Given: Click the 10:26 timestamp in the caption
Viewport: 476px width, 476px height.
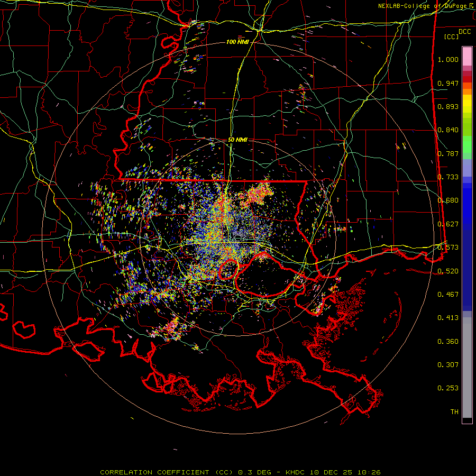Looking at the screenshot, I should (369, 472).
